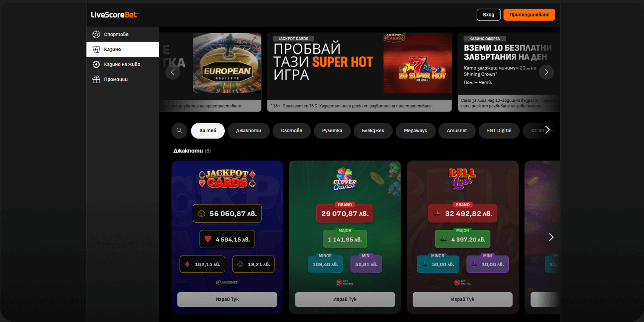Select the Megaways category chip
Viewport: 644px width, 322px height.
click(x=415, y=131)
